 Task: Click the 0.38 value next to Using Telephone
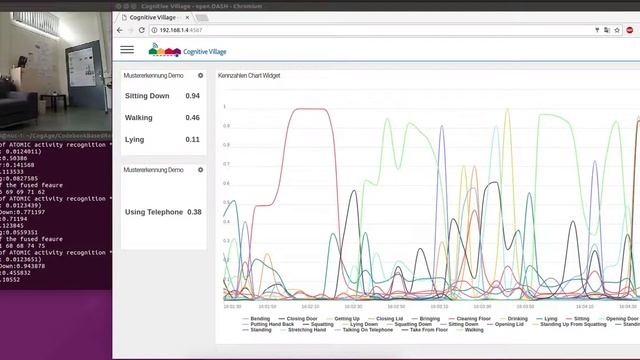tap(194, 212)
